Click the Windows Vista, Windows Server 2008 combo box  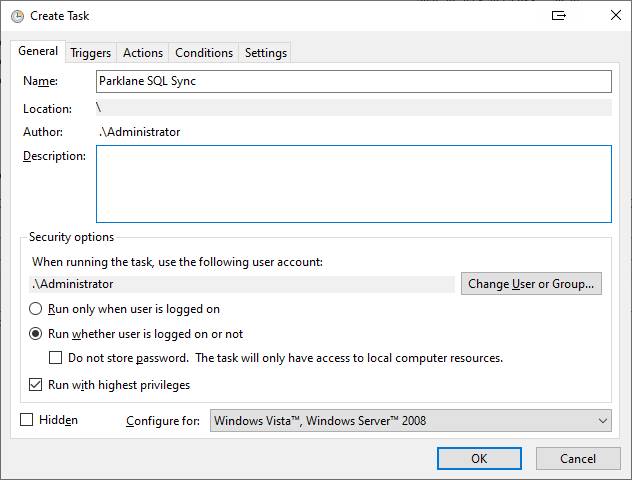[x=411, y=421]
